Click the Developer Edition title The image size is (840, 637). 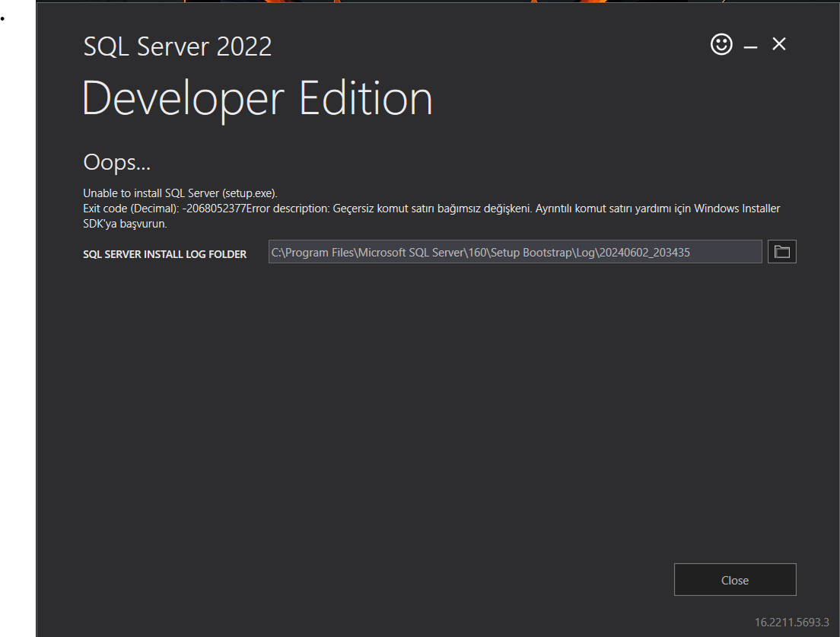point(257,99)
